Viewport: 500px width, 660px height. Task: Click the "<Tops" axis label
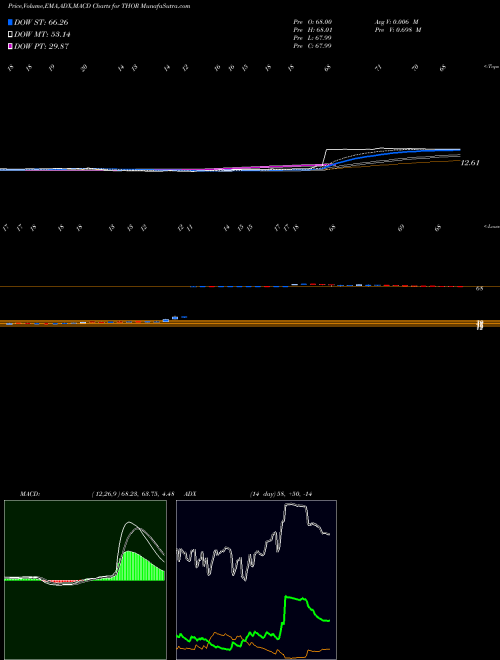(491, 67)
